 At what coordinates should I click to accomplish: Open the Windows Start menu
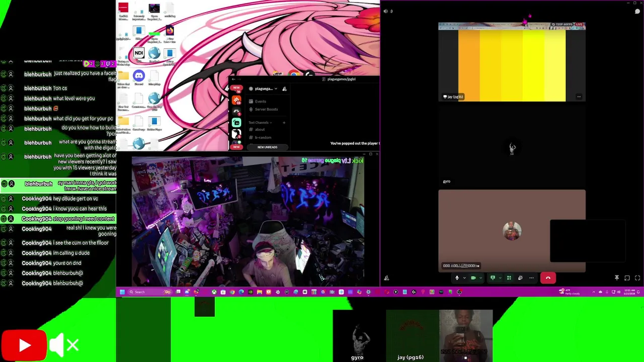pyautogui.click(x=122, y=292)
